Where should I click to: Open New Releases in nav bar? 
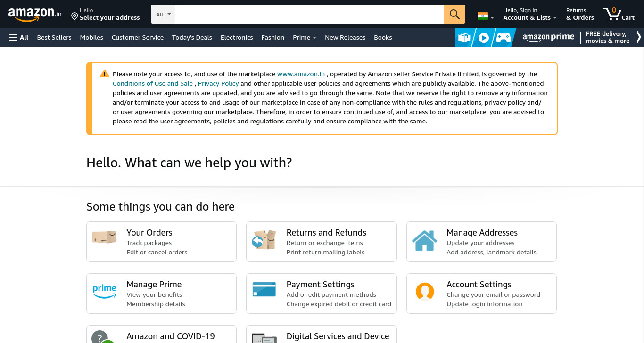[x=345, y=37]
